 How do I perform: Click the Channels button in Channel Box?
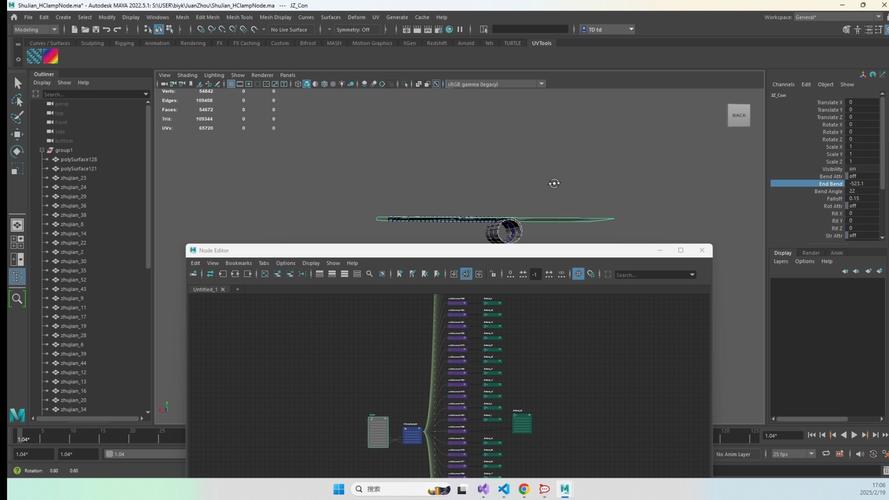(x=783, y=84)
